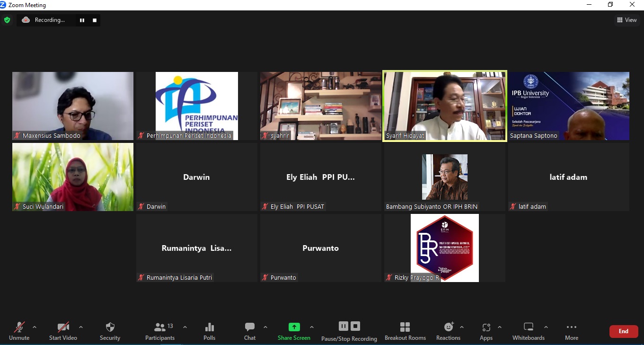Screen dimensions: 644x345
Task: Click muted mic icon on Suci Wulandari label
Action: (x=18, y=207)
